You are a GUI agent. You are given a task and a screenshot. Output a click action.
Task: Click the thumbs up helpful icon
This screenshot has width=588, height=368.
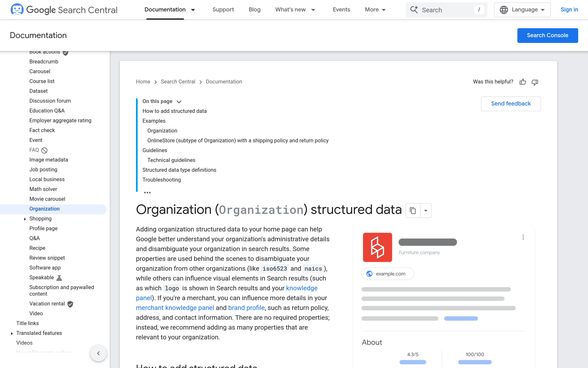click(x=523, y=82)
